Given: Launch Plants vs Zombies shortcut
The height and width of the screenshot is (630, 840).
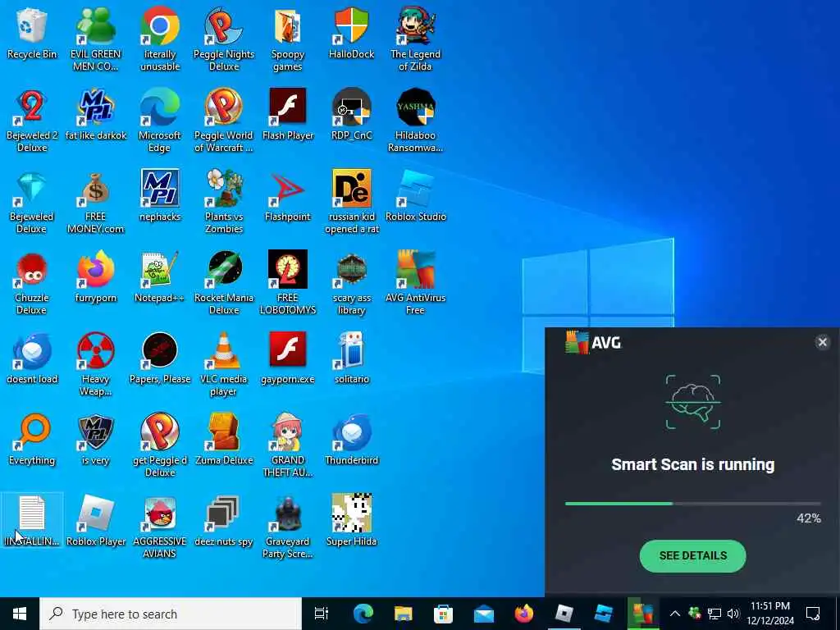Looking at the screenshot, I should 224,200.
